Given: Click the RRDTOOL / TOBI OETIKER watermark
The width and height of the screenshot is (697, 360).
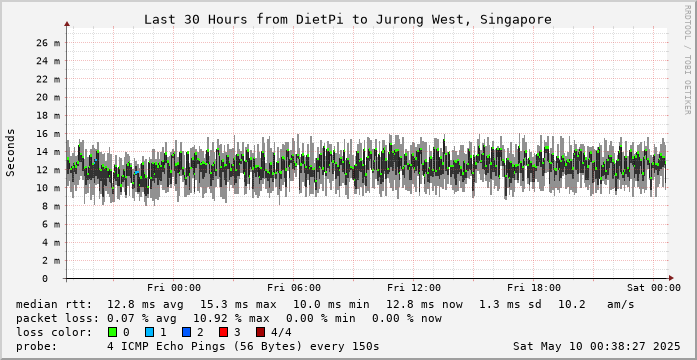Looking at the screenshot, I should pyautogui.click(x=687, y=60).
